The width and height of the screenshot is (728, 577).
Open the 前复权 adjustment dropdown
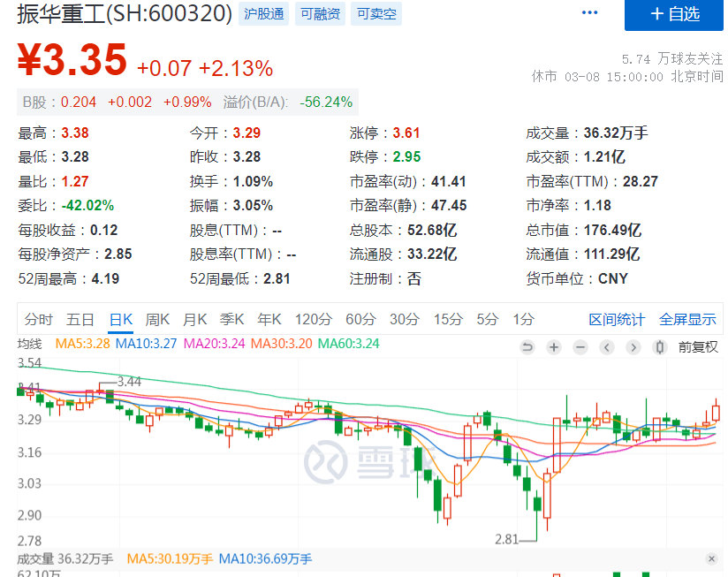click(698, 346)
